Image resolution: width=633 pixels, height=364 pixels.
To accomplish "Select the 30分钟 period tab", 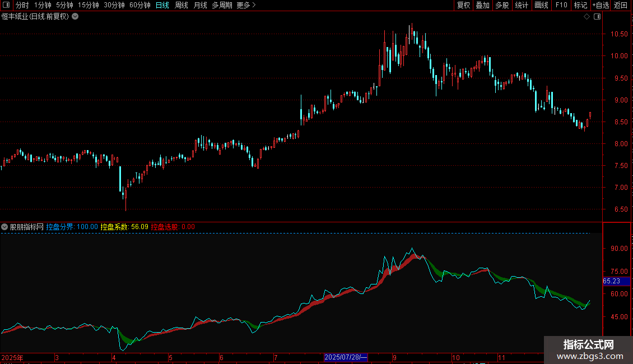I will pyautogui.click(x=114, y=5).
